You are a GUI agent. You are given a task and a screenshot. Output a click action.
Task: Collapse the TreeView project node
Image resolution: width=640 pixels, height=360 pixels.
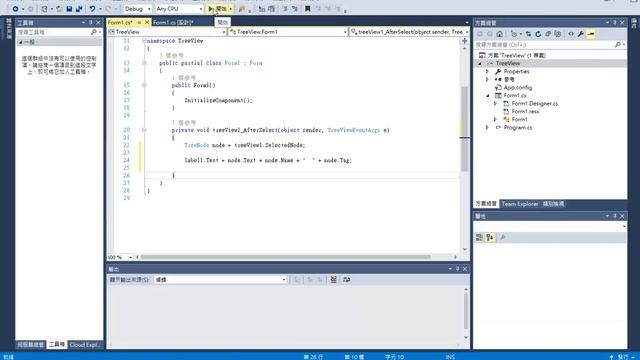[x=480, y=63]
